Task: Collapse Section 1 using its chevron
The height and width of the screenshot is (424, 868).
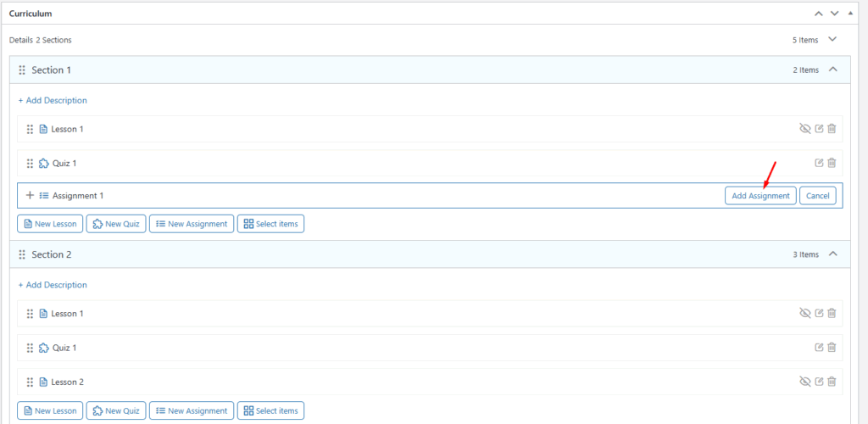Action: (832, 70)
